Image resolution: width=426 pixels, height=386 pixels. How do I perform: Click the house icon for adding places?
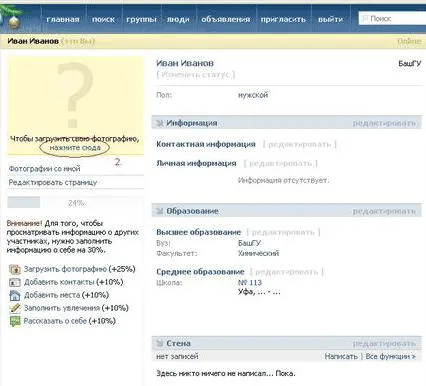15,295
